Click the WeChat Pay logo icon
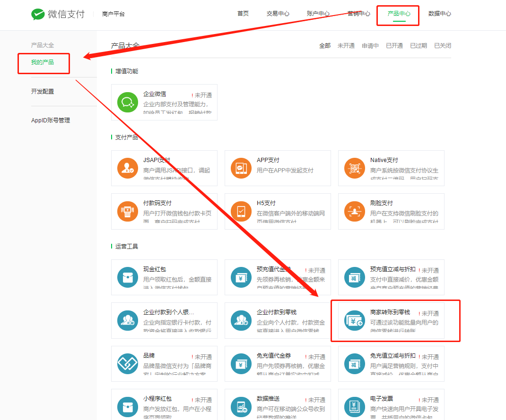The height and width of the screenshot is (420, 506). coord(38,14)
